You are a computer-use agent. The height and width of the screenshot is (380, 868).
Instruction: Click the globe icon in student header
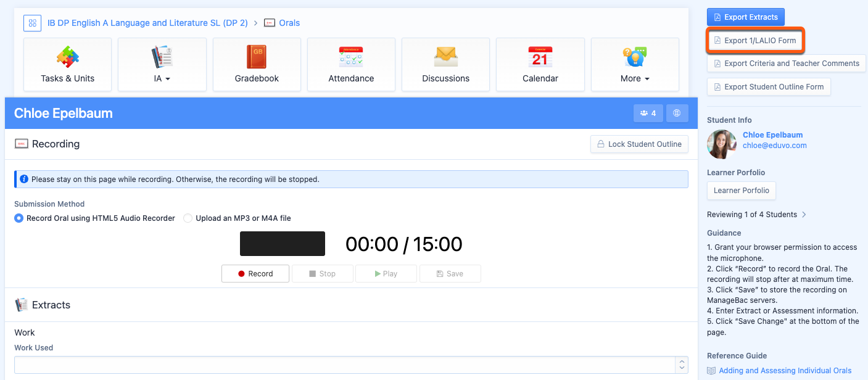click(677, 114)
